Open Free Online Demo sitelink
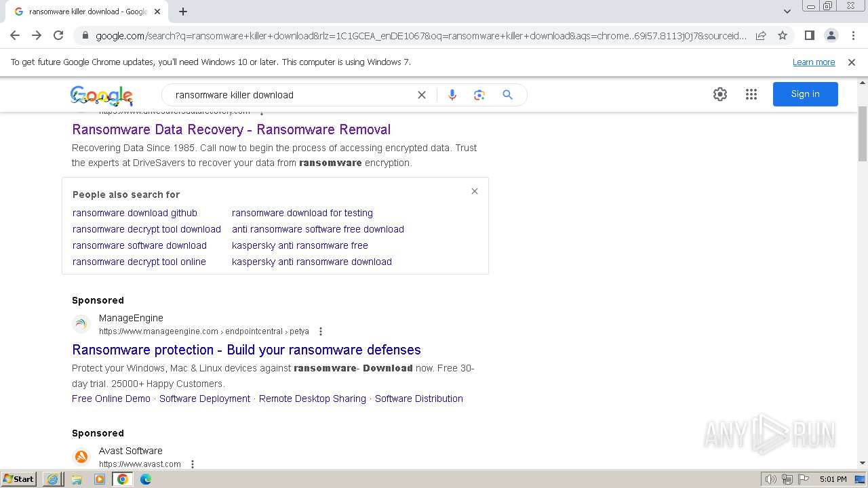 pyautogui.click(x=111, y=399)
